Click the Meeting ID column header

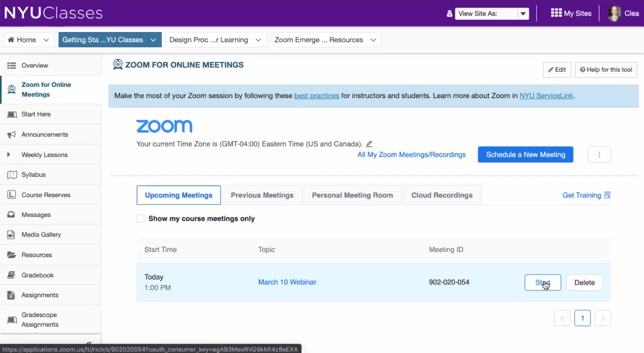446,250
